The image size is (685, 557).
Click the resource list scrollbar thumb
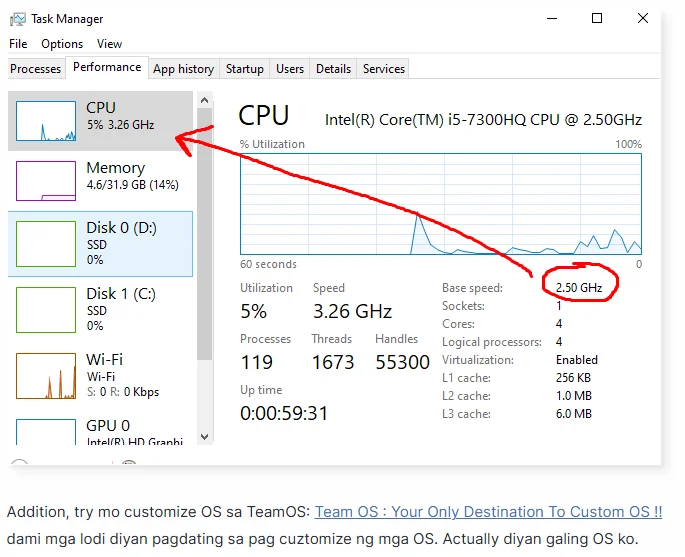click(x=204, y=234)
